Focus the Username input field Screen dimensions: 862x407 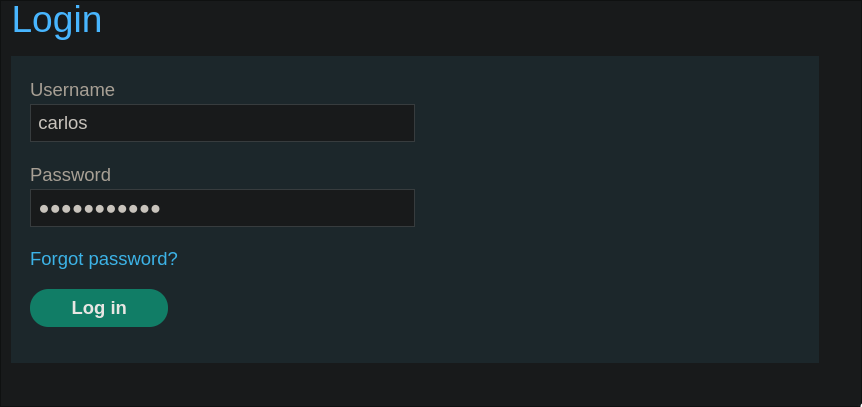[x=222, y=123]
